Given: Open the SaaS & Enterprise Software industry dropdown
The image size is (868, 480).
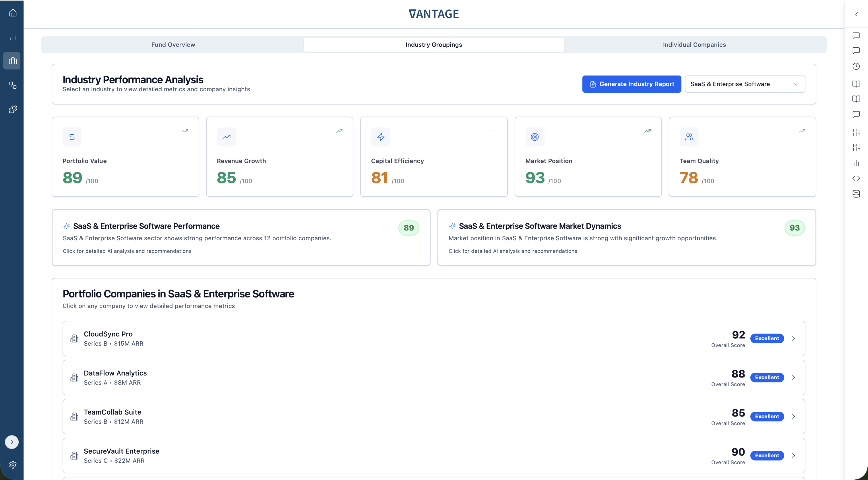Looking at the screenshot, I should point(745,84).
